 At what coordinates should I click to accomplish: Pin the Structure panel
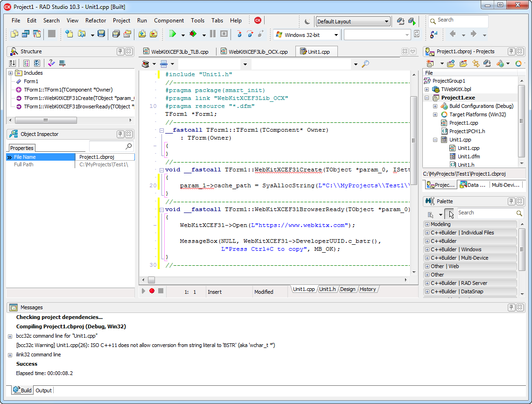120,51
